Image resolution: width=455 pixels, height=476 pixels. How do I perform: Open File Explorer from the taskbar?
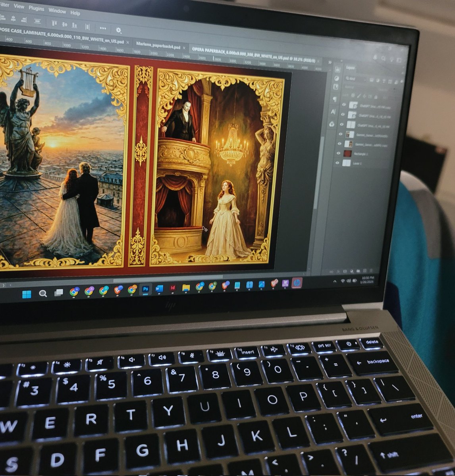pos(186,287)
